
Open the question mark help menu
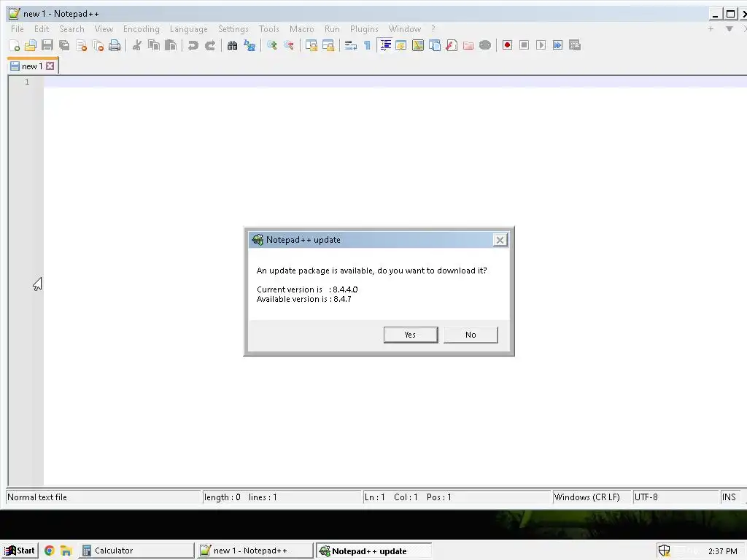point(433,29)
